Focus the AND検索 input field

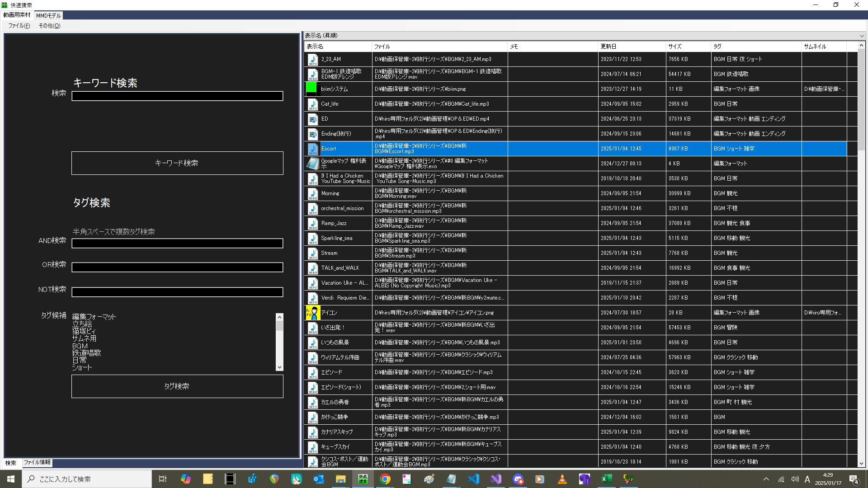(x=177, y=243)
